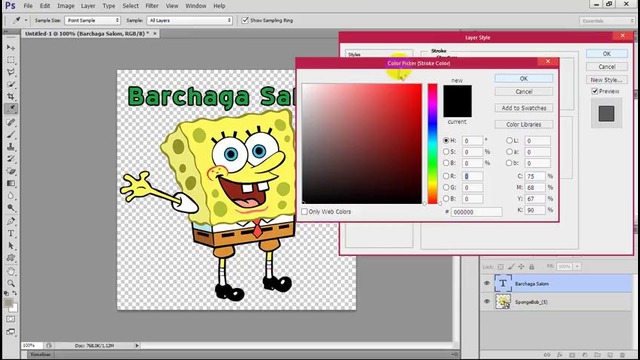Click New Style button

coord(607,80)
